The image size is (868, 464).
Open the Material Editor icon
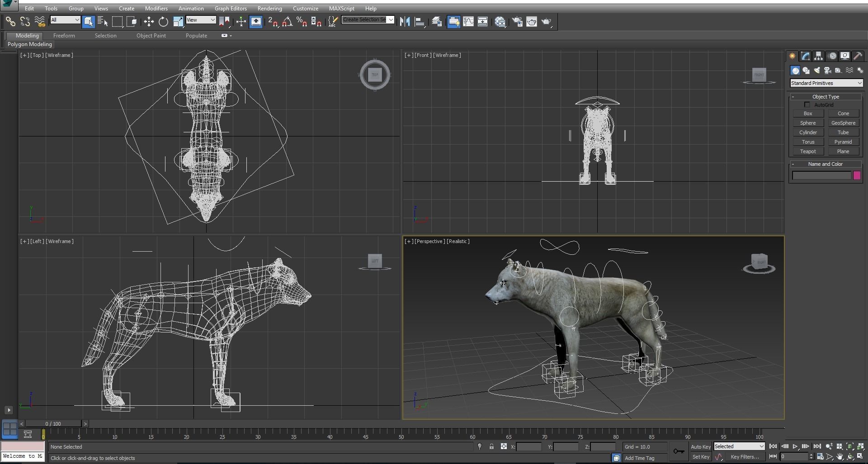[500, 21]
